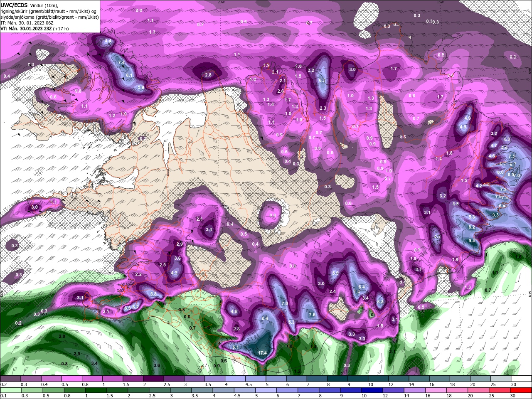Screen dimensions: 532x399
Task: Click the 'VT: Mán. 30.01.2023 23Z' valid time
Action: click(x=26, y=29)
